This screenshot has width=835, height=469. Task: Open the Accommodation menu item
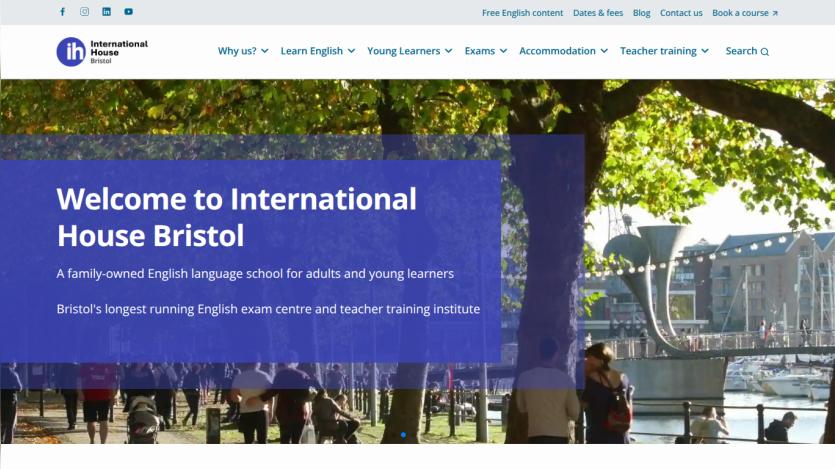pos(558,51)
